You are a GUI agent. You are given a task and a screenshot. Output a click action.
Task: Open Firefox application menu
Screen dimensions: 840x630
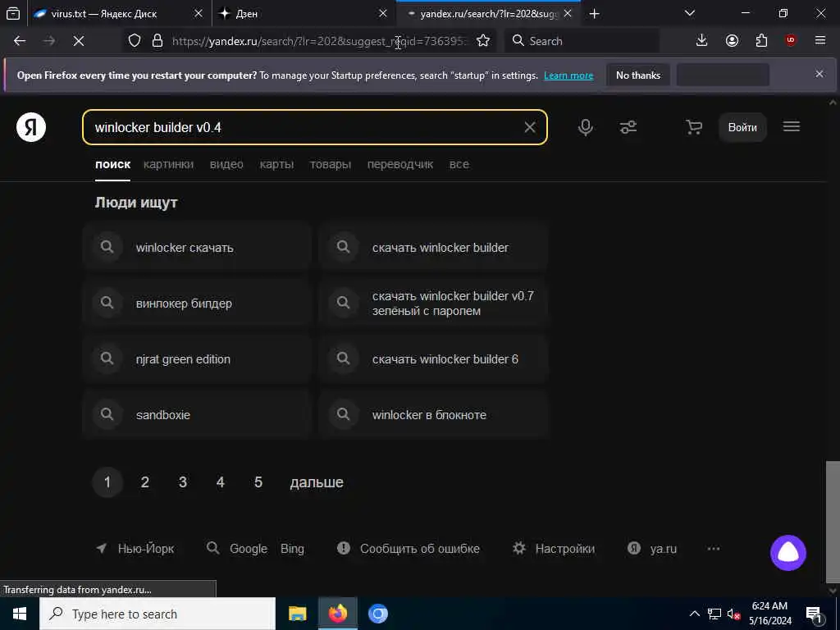coord(820,40)
